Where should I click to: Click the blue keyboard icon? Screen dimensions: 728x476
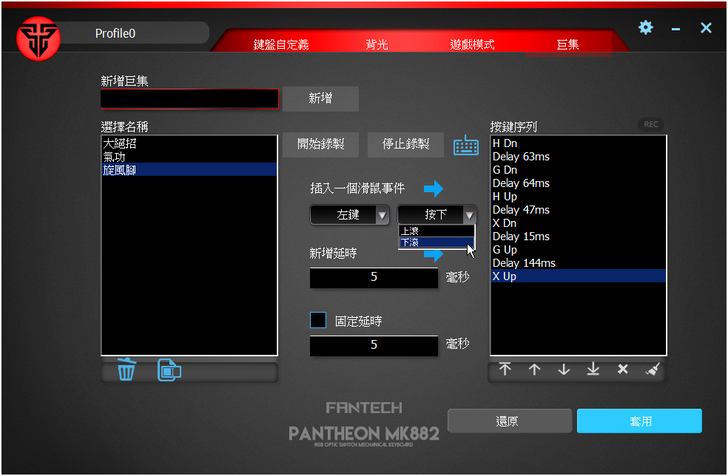[466, 145]
